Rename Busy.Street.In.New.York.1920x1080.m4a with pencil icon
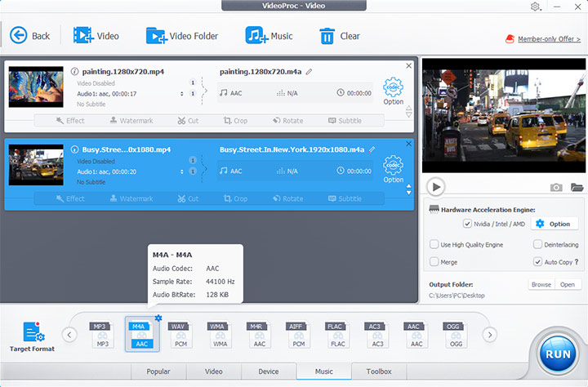588x387 pixels. point(372,149)
